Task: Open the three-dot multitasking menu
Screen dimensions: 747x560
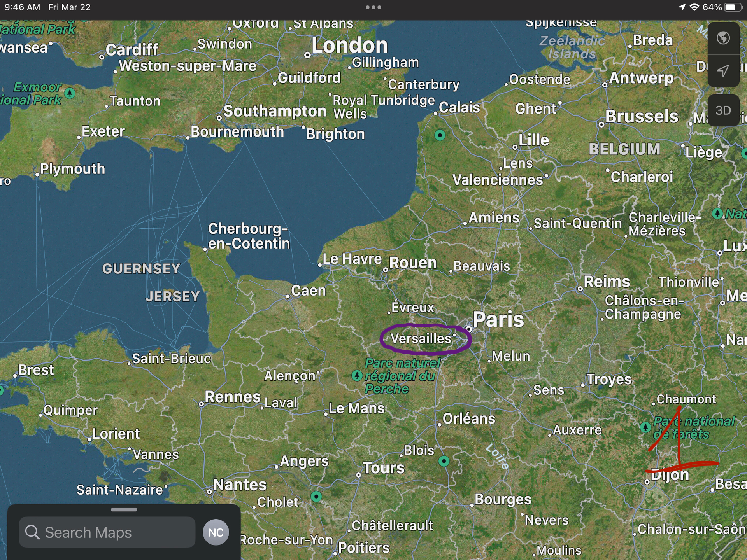Action: [373, 7]
